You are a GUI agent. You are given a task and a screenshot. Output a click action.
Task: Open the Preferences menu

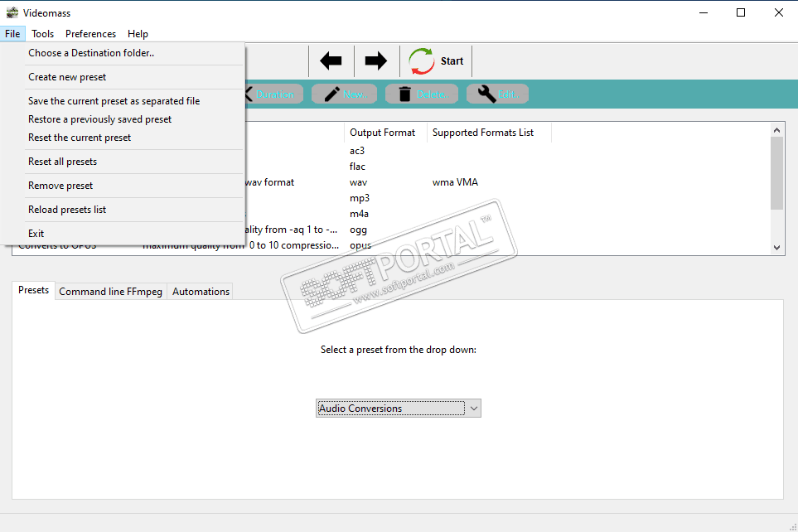[x=90, y=34]
